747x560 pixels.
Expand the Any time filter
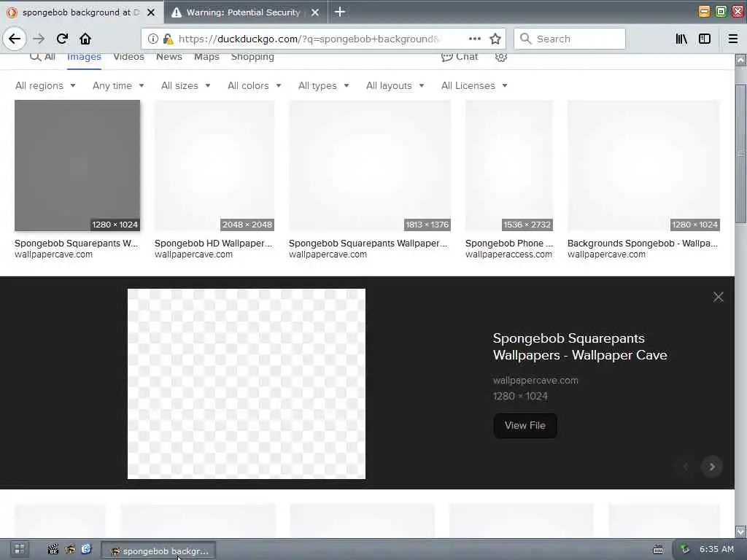118,86
